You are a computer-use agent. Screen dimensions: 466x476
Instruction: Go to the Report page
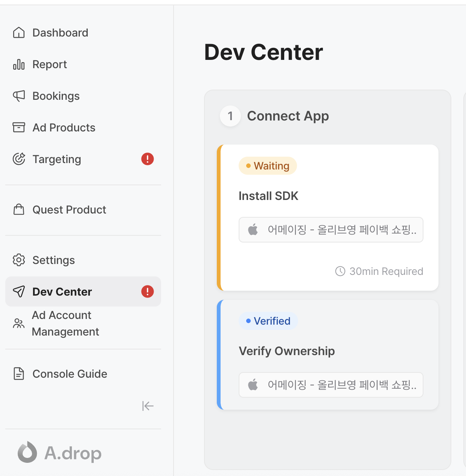pyautogui.click(x=50, y=64)
